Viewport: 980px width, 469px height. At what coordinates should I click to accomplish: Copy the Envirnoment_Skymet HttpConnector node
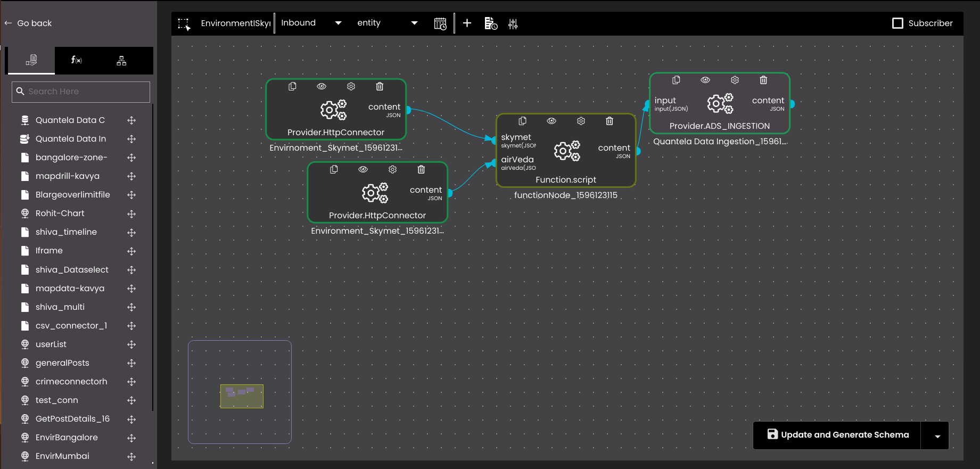(x=292, y=86)
